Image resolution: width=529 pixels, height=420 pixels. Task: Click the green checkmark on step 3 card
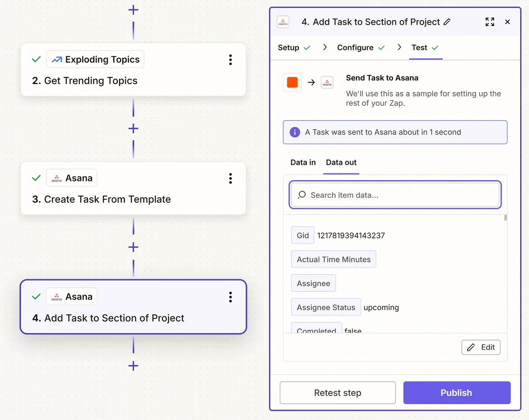coord(37,178)
